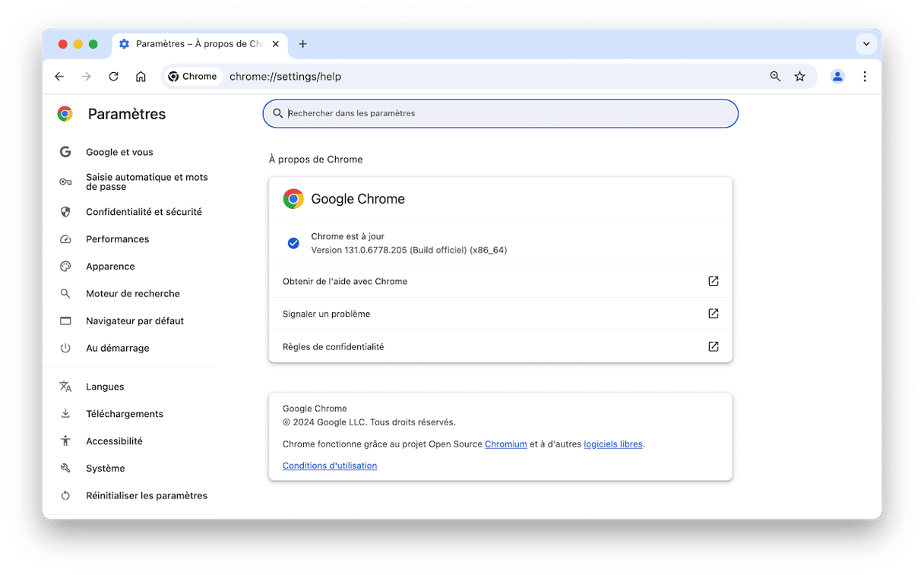The height and width of the screenshot is (575, 924).
Task: Open a new tab with plus button
Action: (302, 44)
